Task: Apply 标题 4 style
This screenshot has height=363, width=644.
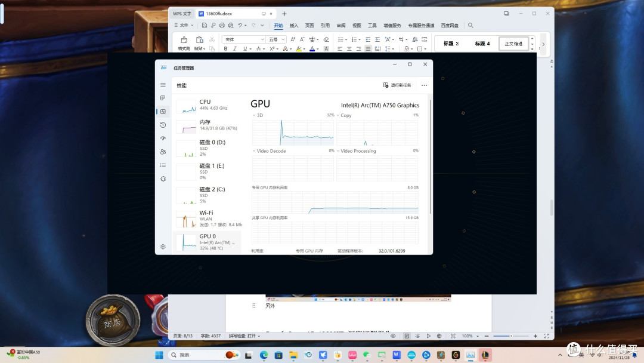Action: pyautogui.click(x=482, y=44)
